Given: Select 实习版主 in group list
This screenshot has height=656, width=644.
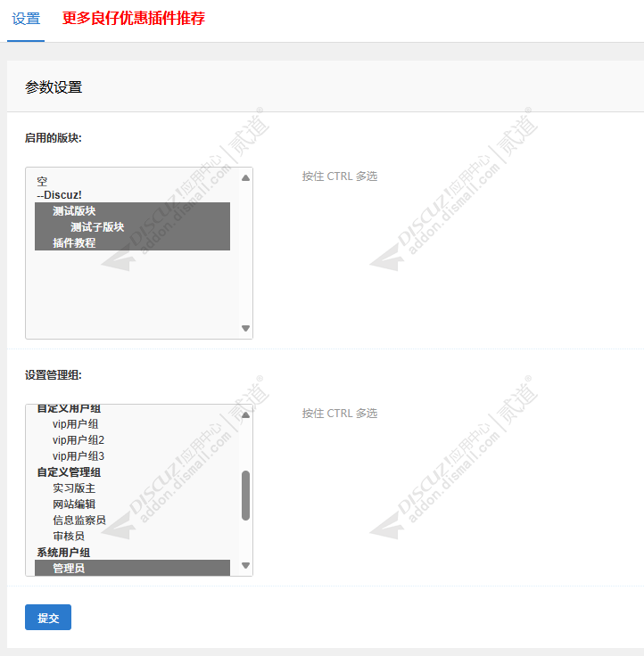Looking at the screenshot, I should coord(132,488).
